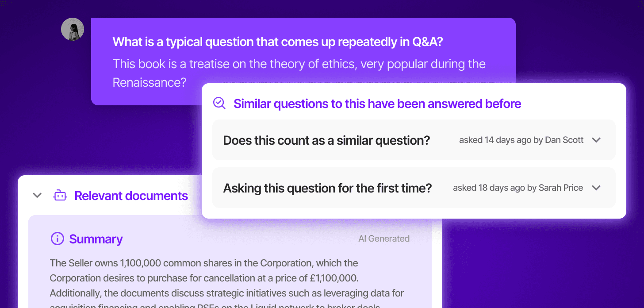Click the info icon next to Summary

click(57, 239)
